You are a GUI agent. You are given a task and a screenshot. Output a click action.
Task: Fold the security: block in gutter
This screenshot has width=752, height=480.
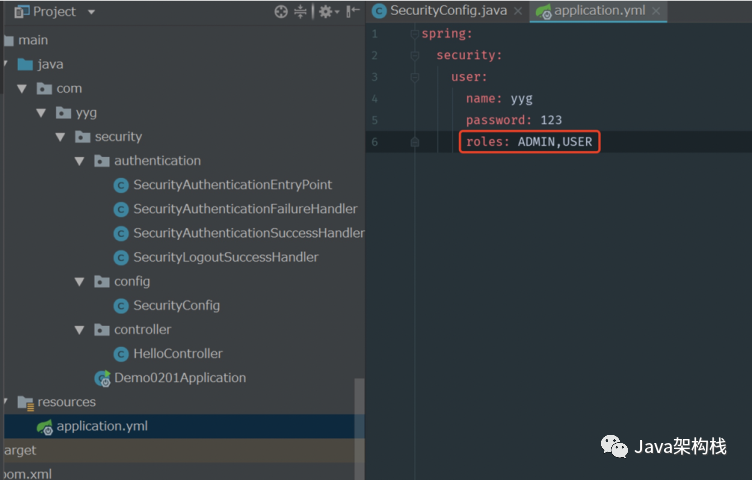coord(415,56)
